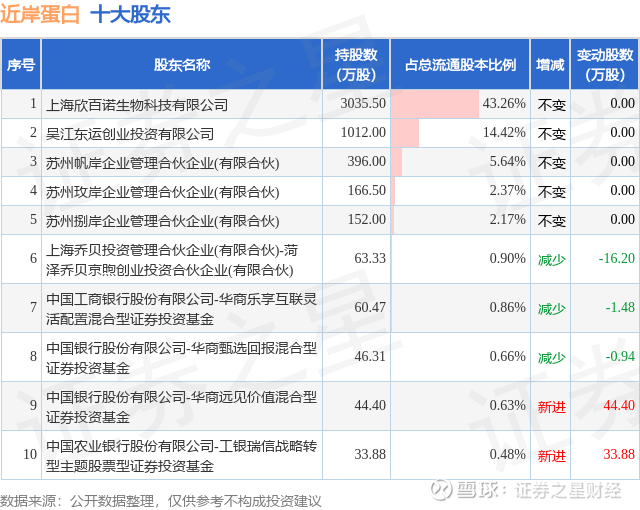Click 不变 status for 上海欣百诺生物科技
Image resolution: width=640 pixels, height=510 pixels.
tap(551, 104)
